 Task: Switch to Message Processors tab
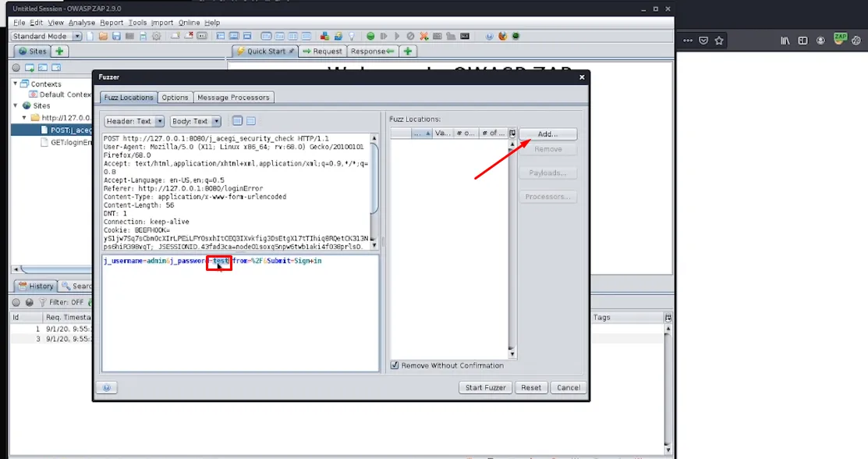pos(233,98)
